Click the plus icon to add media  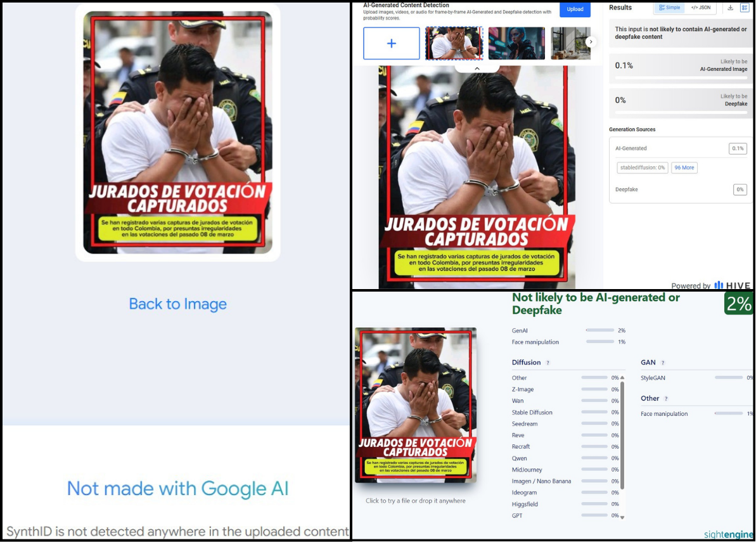coord(391,43)
